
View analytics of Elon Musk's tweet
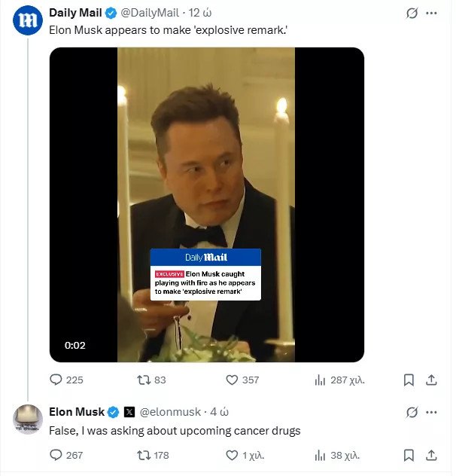(x=320, y=455)
